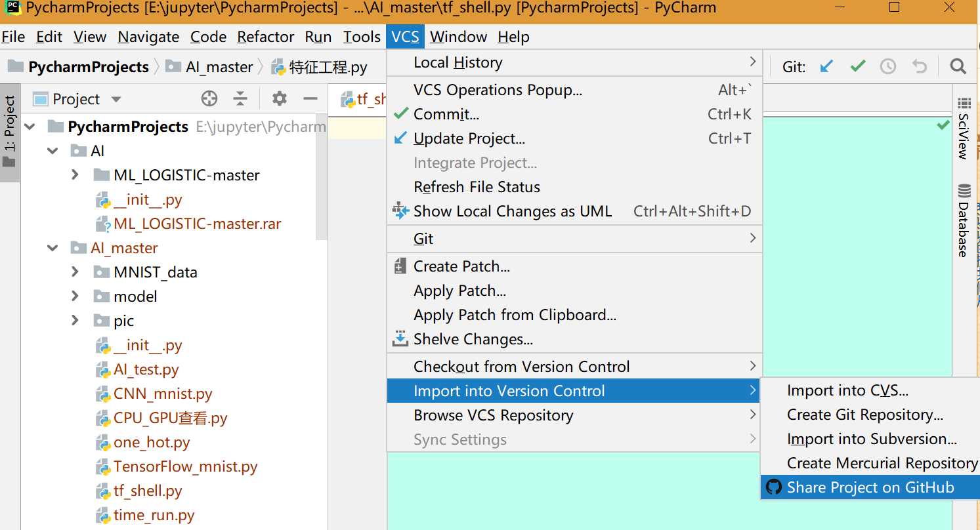
Task: Click the ML_LOGISTIC-master.rar file icon
Action: coord(103,224)
